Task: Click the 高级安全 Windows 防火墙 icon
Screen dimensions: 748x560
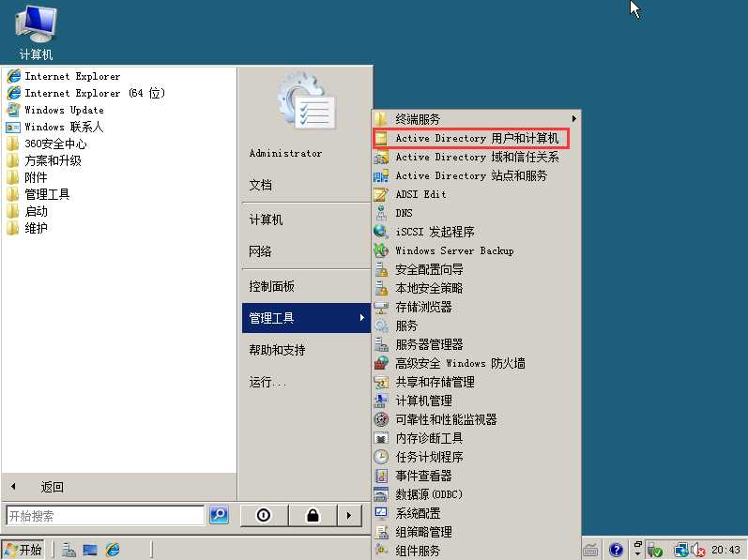Action: coord(381,363)
